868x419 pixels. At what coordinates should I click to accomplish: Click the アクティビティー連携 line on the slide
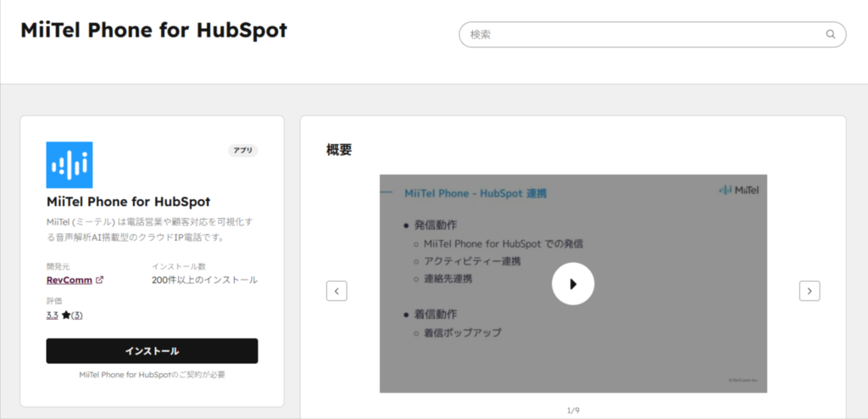pos(472,261)
